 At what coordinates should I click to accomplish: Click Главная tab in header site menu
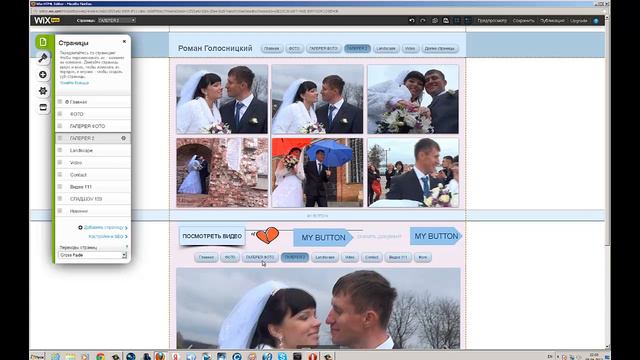pos(271,49)
